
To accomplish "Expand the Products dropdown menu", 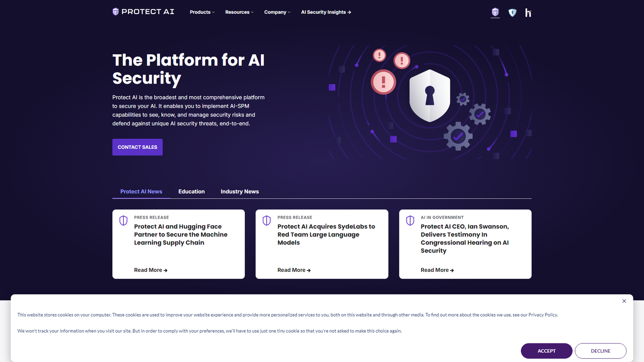I will pyautogui.click(x=202, y=12).
